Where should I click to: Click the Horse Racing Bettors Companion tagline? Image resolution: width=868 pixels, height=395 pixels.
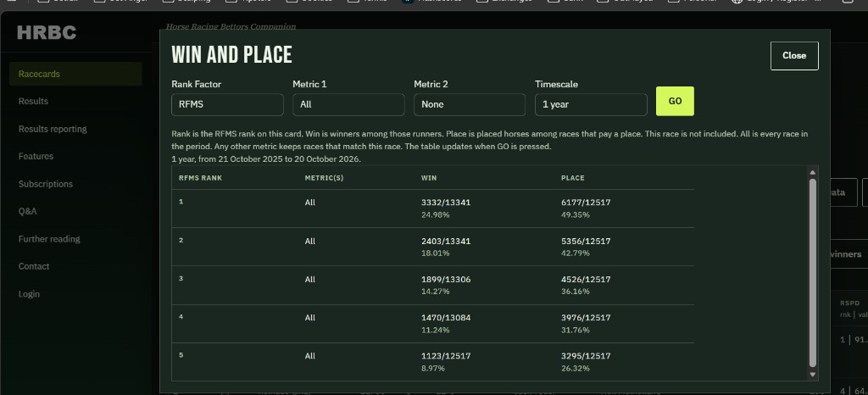click(x=231, y=26)
